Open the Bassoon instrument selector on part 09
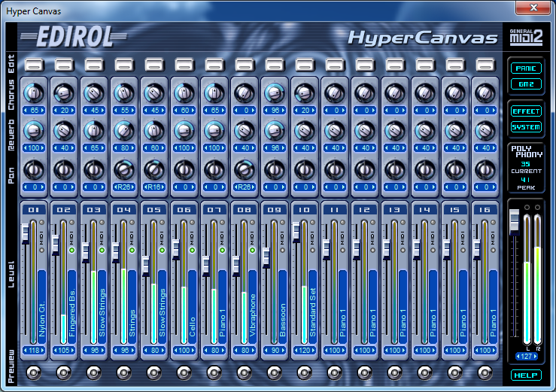556x392 pixels. (x=283, y=307)
